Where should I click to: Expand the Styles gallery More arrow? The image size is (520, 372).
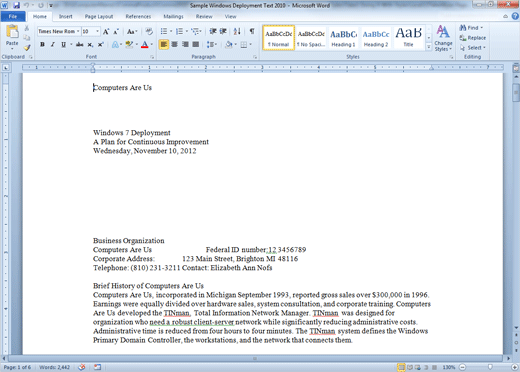coord(429,47)
